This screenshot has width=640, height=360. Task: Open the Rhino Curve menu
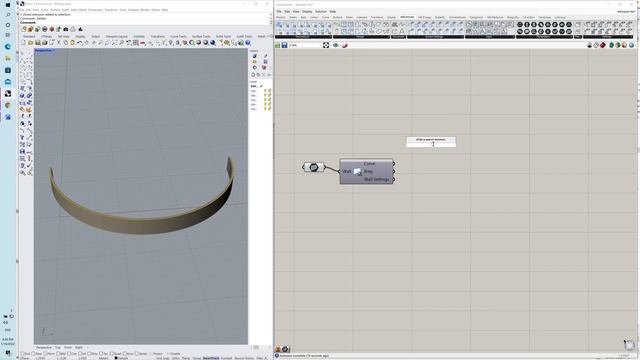(44, 10)
